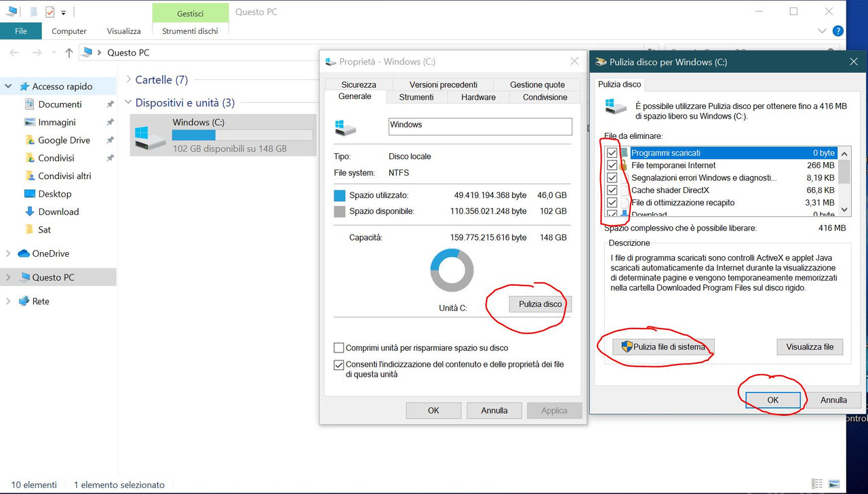This screenshot has height=494, width=868.
Task: Click the new folder icon in quick access toolbar
Action: (x=33, y=12)
